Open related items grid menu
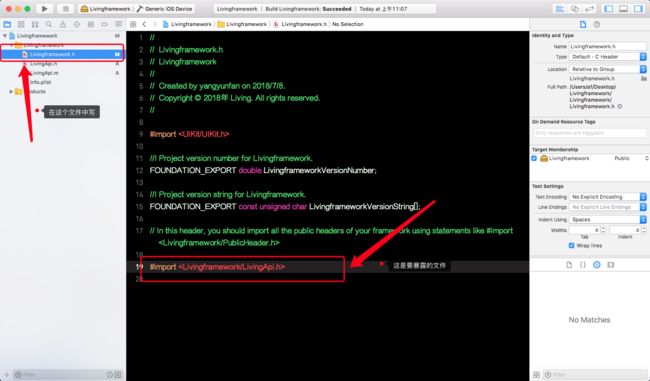This screenshot has height=381, width=650. point(133,24)
